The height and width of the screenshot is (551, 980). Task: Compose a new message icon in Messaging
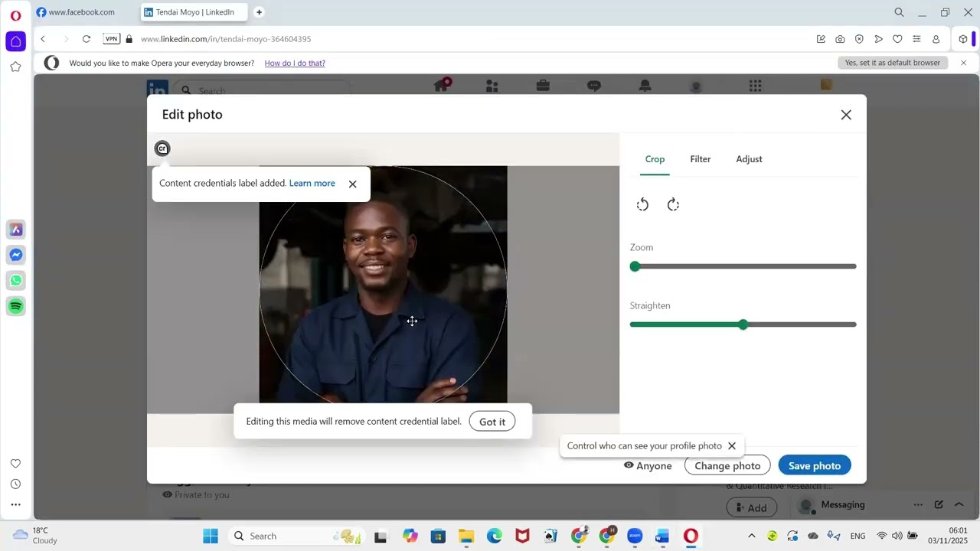pyautogui.click(x=939, y=505)
